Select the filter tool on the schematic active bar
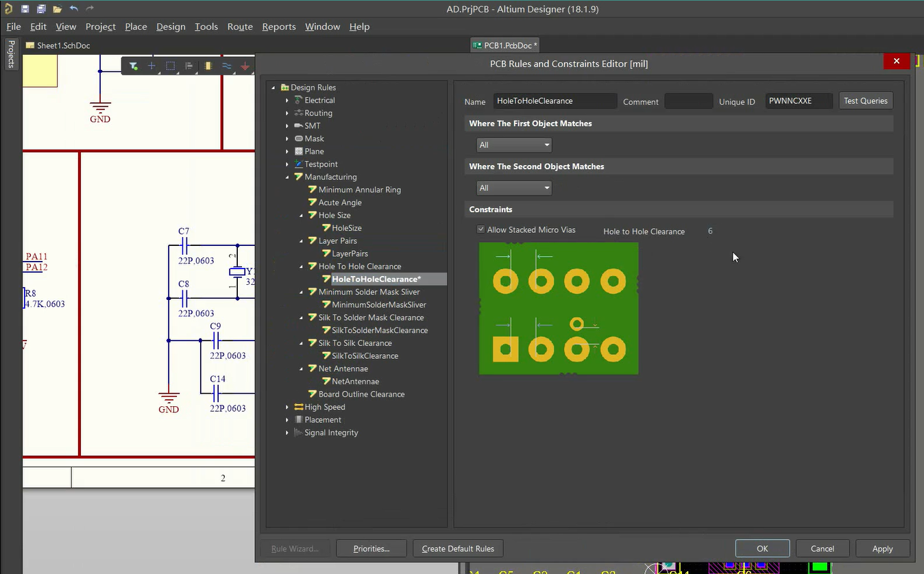 133,66
